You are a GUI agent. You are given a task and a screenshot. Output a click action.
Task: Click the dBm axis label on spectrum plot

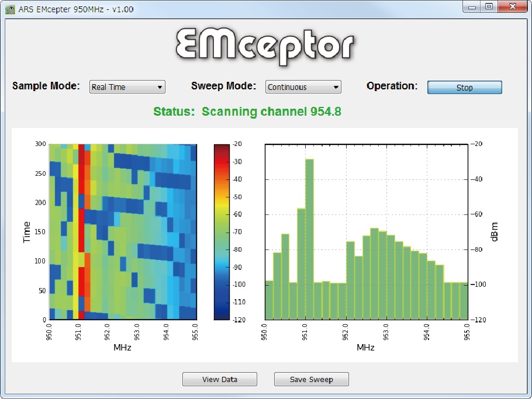(x=495, y=232)
